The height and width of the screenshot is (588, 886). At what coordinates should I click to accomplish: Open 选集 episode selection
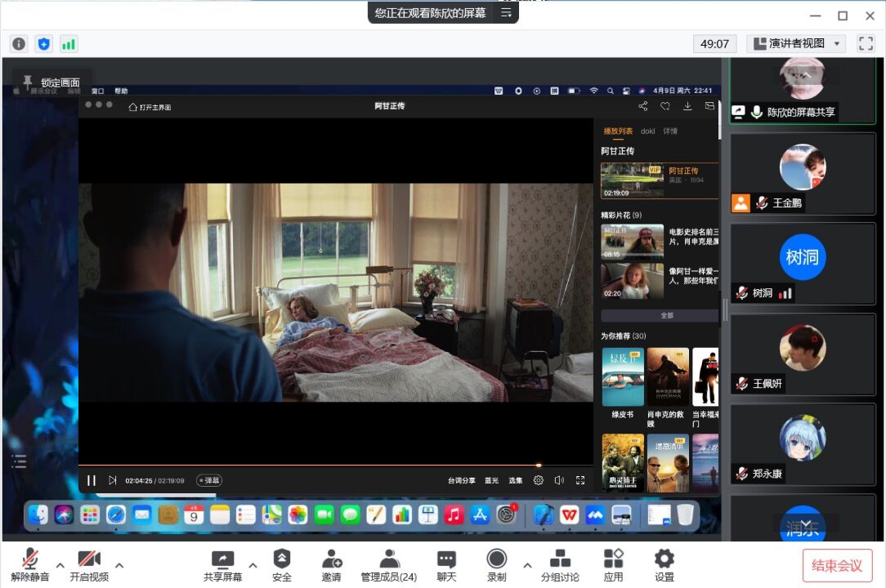click(x=515, y=481)
